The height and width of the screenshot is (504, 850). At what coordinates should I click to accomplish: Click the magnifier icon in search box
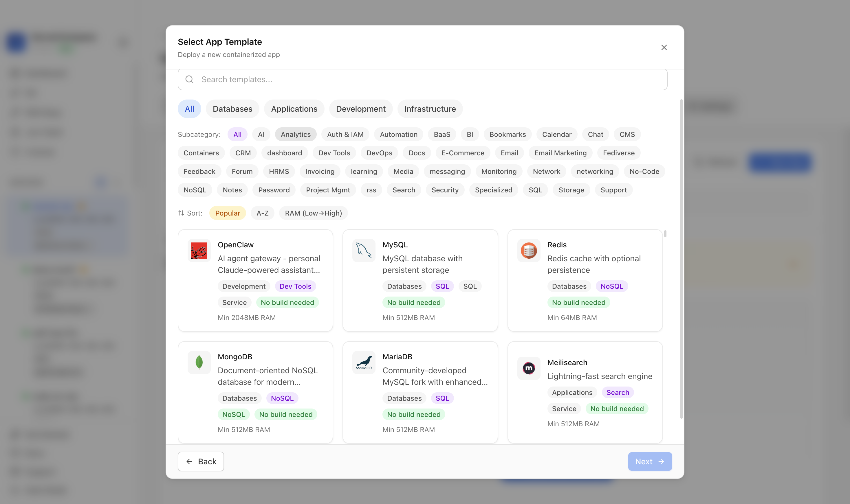click(189, 80)
